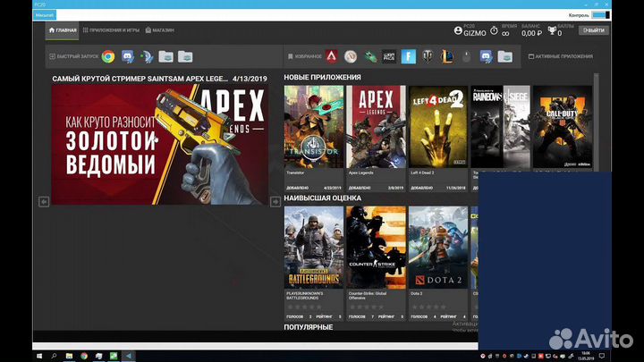Screen dimensions: 644x362
Task: Click the Новые приложения heading
Action: (x=322, y=77)
